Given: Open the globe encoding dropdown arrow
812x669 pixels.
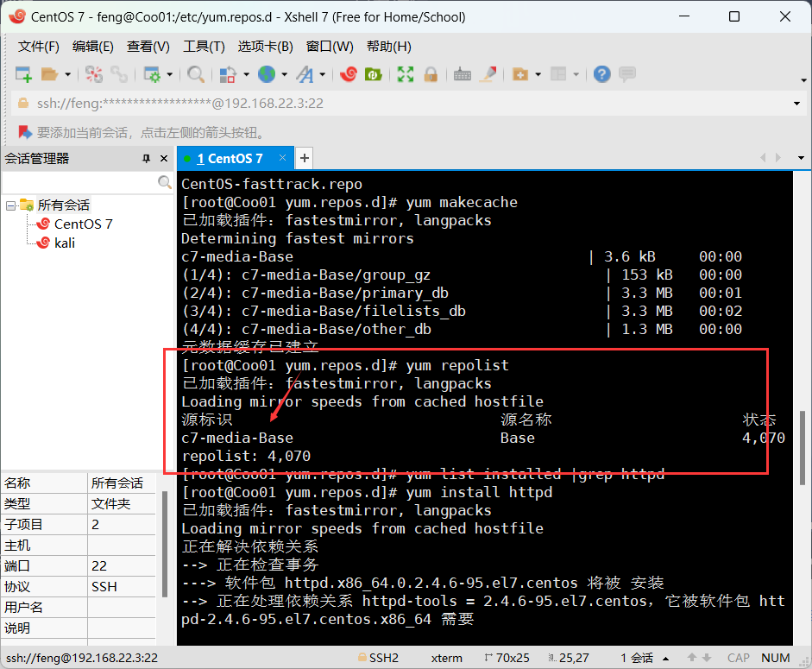Looking at the screenshot, I should 284,74.
